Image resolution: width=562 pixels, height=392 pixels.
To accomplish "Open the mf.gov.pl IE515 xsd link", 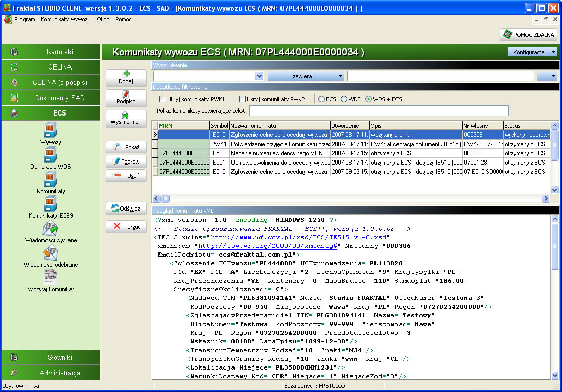I will tap(298, 237).
